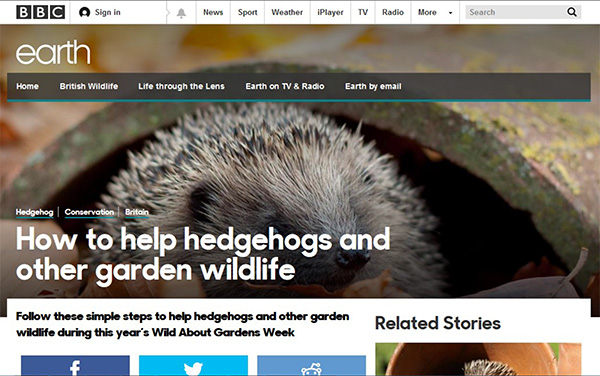
Task: Open the Sport section
Action: coord(248,12)
